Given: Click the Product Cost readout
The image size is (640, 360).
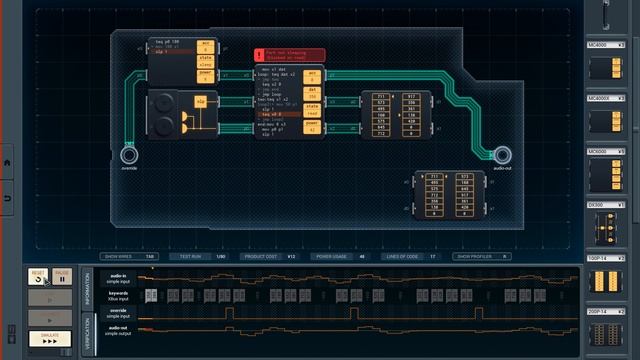Looking at the screenshot, I should 269,257.
